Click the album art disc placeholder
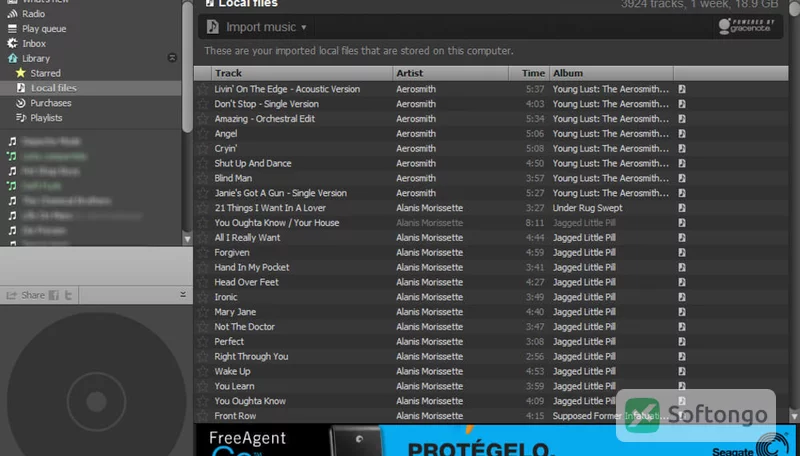 [x=96, y=401]
